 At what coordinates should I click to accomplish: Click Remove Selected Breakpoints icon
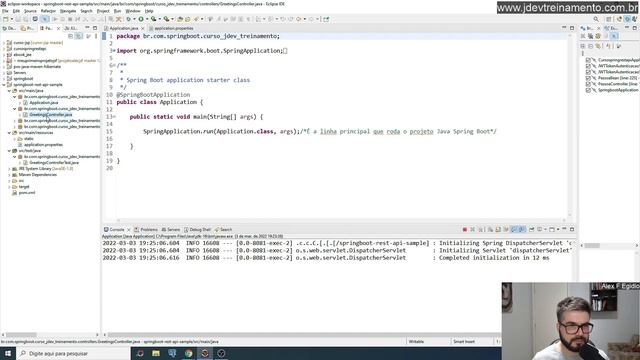click(x=583, y=36)
